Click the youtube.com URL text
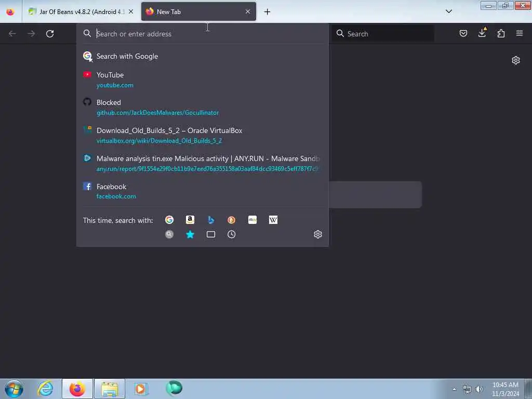Screen dimensions: 532x399 pos(115,85)
